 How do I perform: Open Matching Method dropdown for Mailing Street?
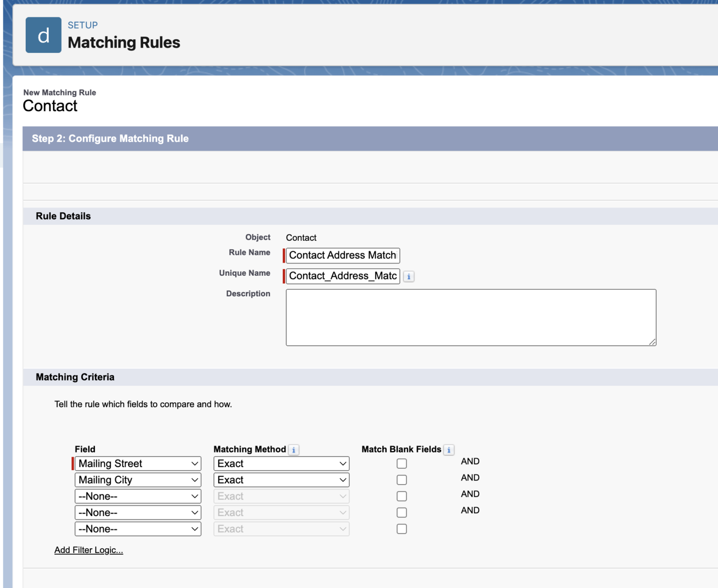point(281,464)
